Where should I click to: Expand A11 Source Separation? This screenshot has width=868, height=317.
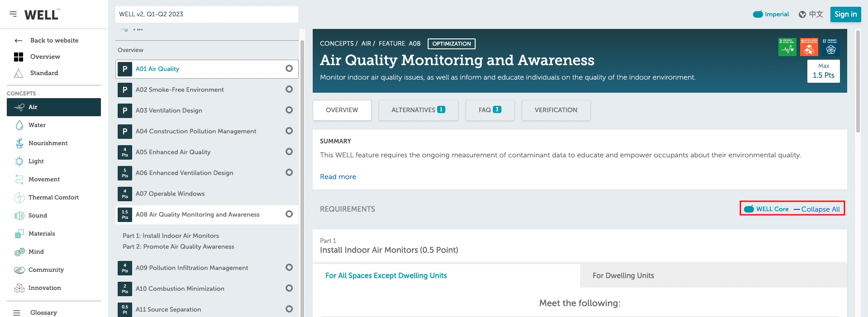(207, 310)
